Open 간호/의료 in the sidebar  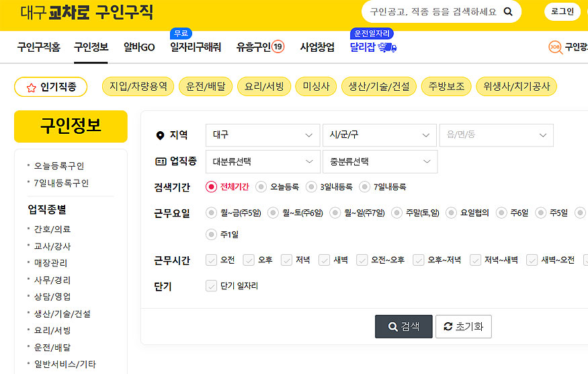pos(52,229)
